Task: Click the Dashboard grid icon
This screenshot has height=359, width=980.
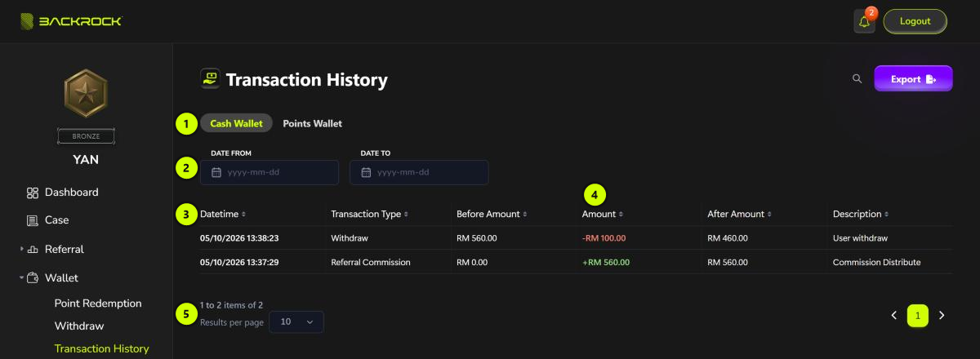Action: [33, 193]
